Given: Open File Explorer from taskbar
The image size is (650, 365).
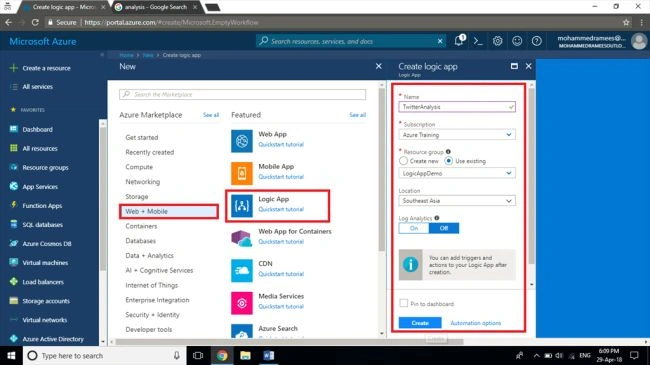Looking at the screenshot, I should (245, 355).
